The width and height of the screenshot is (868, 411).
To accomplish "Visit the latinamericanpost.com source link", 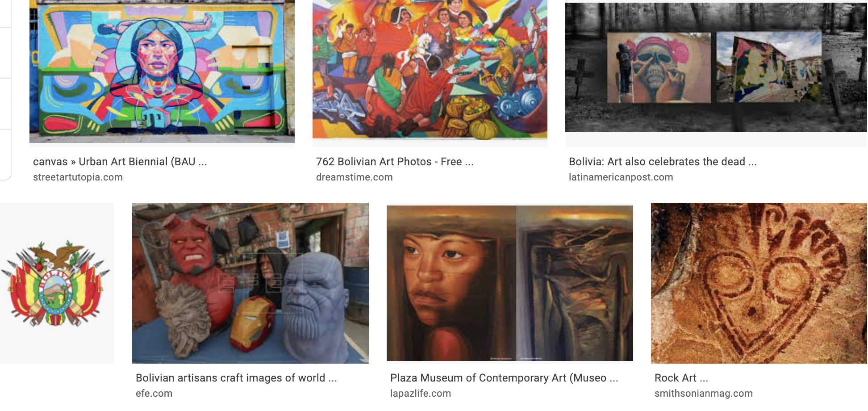I will click(x=621, y=177).
